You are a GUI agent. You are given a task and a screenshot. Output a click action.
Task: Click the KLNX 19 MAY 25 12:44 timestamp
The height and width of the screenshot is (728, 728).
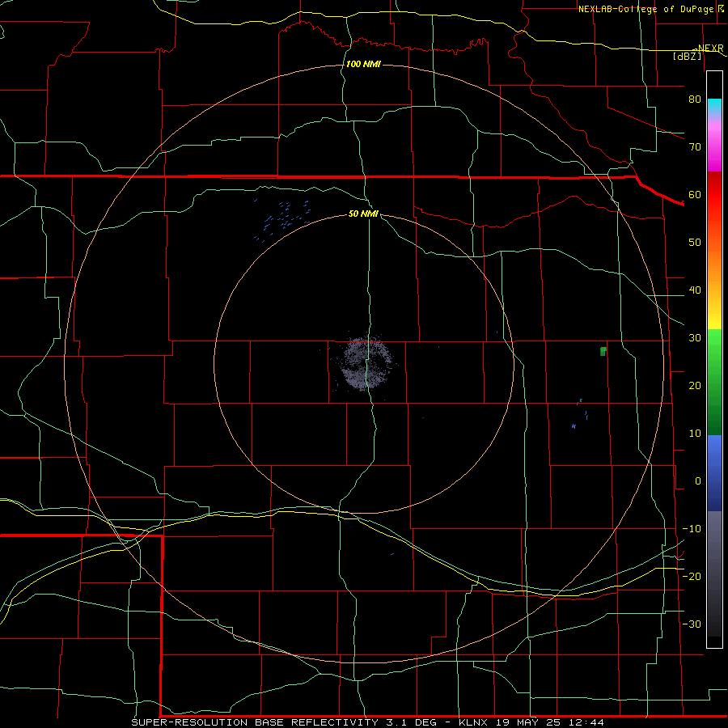pyautogui.click(x=531, y=722)
